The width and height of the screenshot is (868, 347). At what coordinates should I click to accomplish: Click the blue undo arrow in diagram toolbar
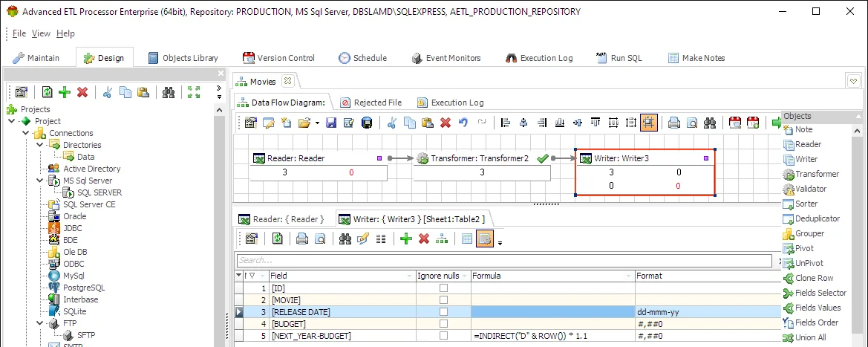tap(463, 123)
